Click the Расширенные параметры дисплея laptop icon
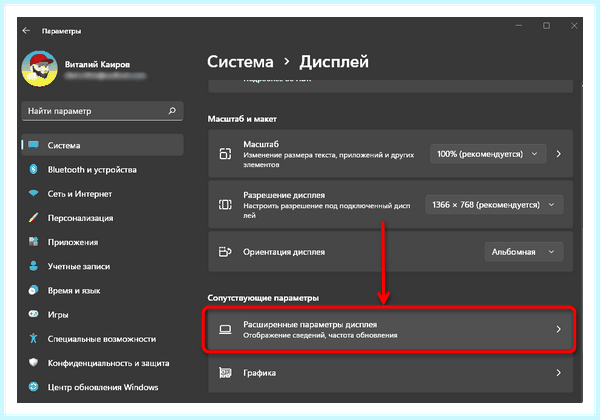The image size is (600, 420). tap(225, 329)
